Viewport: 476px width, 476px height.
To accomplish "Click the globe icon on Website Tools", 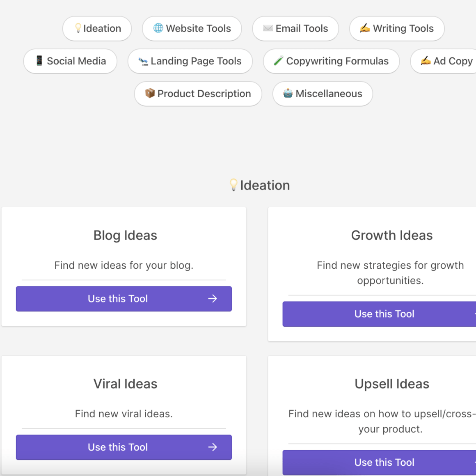I will pyautogui.click(x=158, y=28).
